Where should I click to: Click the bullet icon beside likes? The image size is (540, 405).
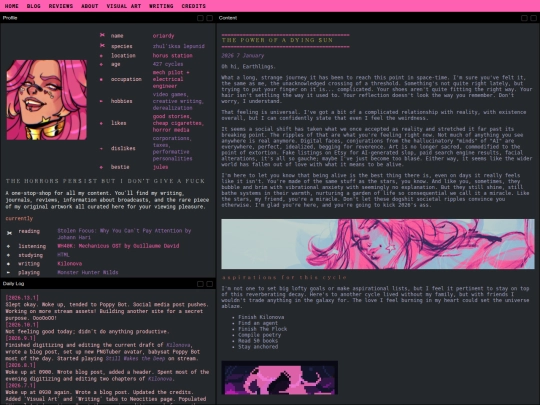[101, 123]
